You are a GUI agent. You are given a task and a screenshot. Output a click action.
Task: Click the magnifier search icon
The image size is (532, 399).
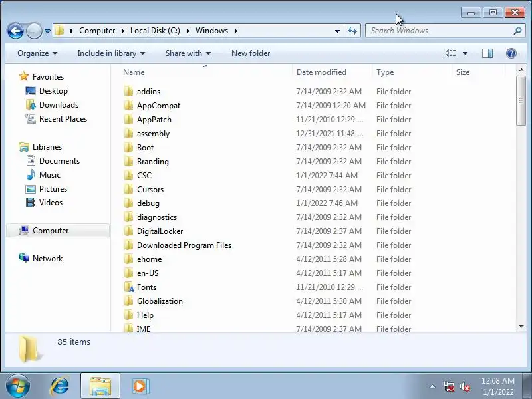click(x=517, y=31)
